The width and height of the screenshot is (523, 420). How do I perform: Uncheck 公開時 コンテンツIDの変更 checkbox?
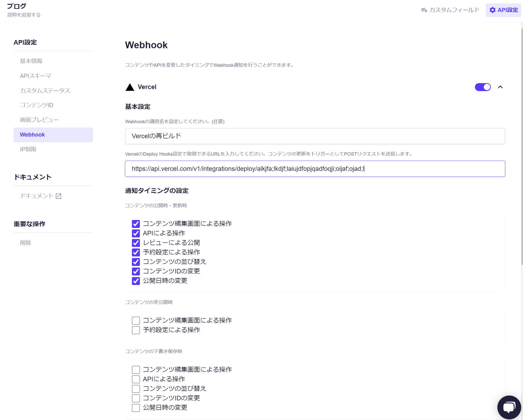pyautogui.click(x=136, y=271)
